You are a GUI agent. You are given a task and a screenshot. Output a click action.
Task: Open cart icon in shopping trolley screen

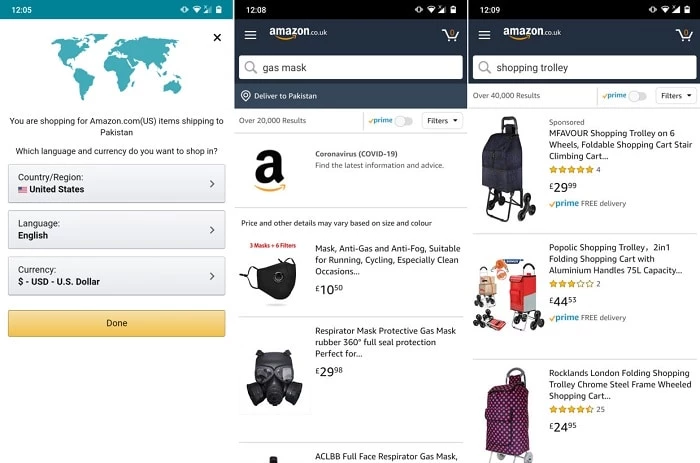coord(684,35)
